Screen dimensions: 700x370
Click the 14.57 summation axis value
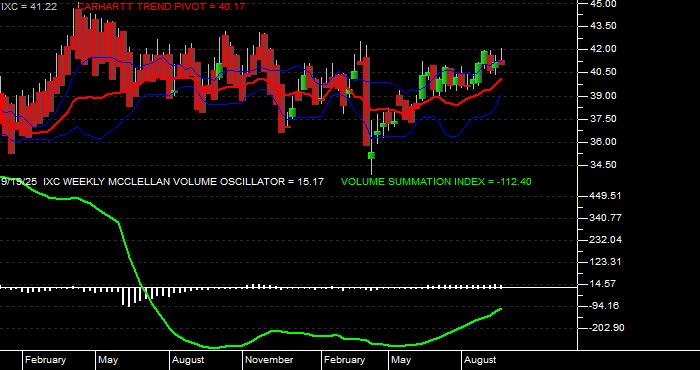(603, 284)
